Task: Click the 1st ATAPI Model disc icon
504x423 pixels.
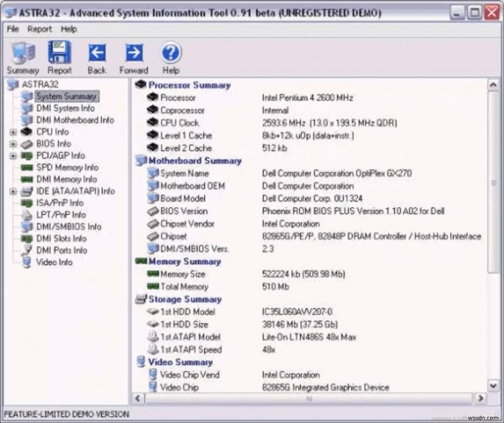Action: point(153,336)
